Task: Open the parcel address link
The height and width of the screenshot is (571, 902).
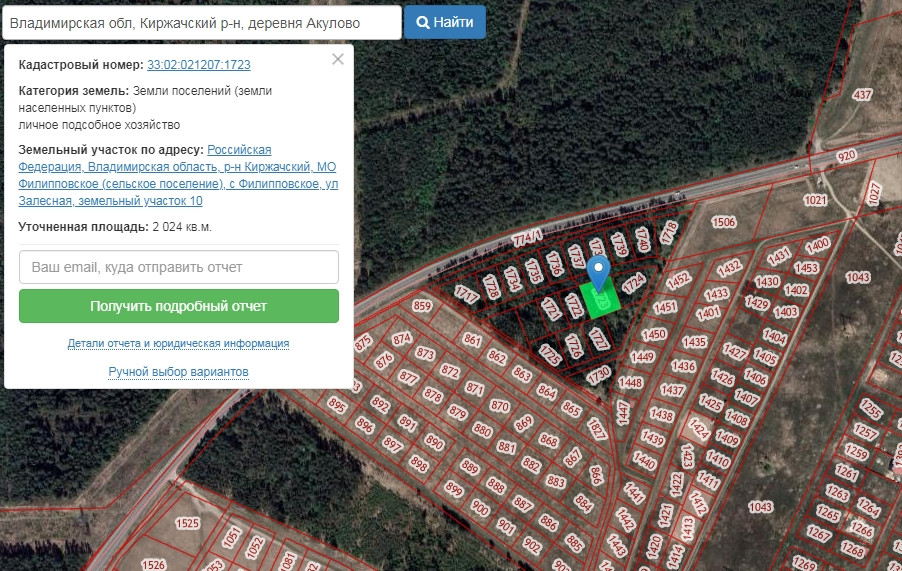Action: [178, 175]
